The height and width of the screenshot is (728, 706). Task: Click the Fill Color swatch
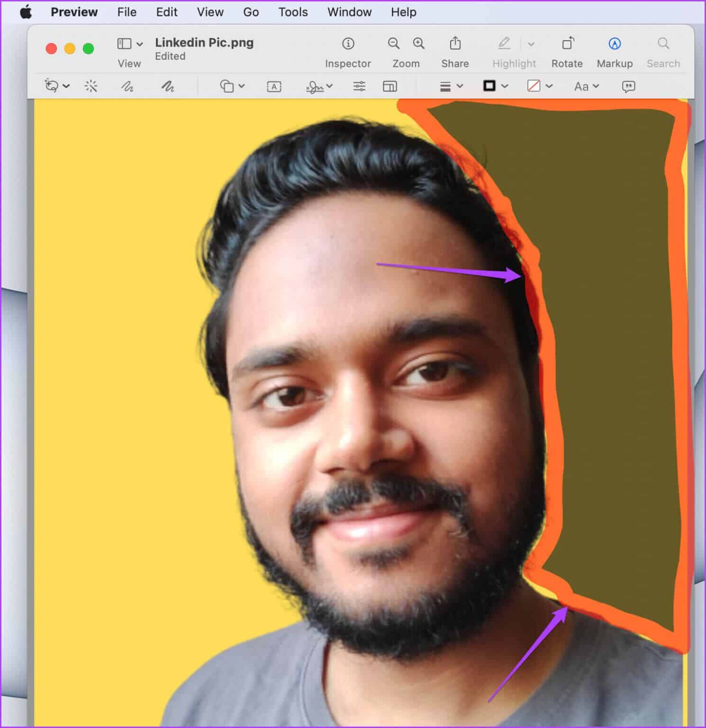[x=534, y=86]
